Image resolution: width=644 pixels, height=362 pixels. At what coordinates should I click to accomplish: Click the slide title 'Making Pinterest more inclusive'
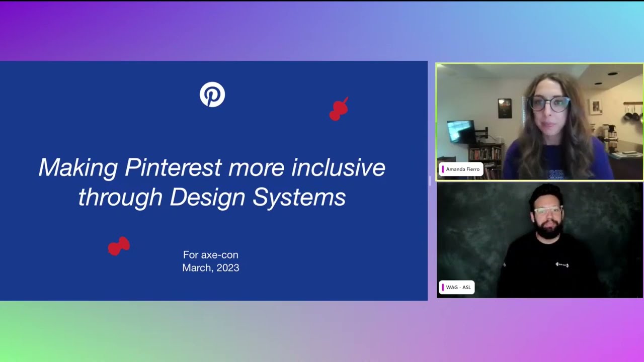[212, 167]
